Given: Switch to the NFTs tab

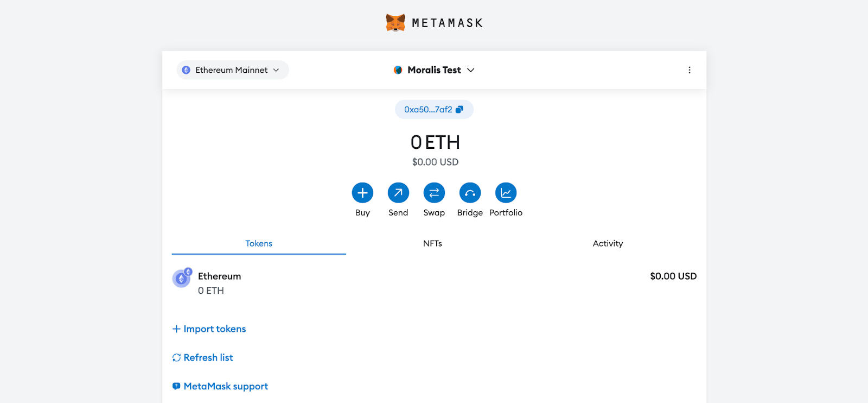Looking at the screenshot, I should [432, 244].
